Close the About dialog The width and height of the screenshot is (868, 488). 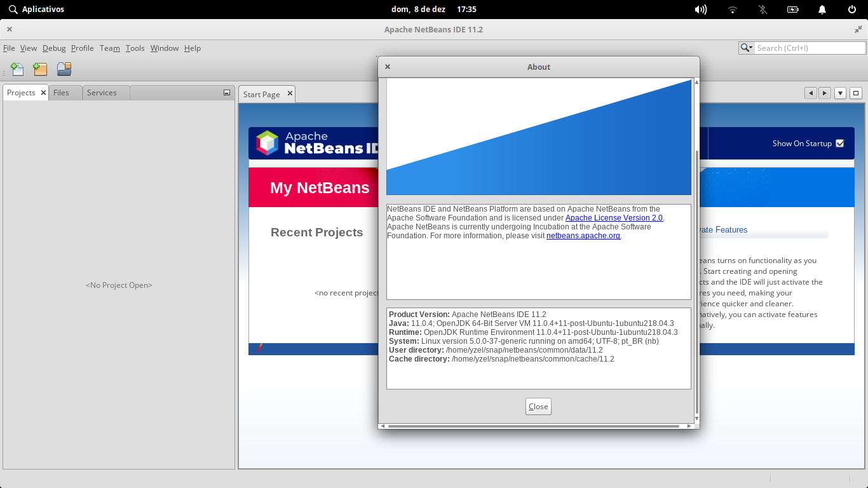pyautogui.click(x=538, y=406)
